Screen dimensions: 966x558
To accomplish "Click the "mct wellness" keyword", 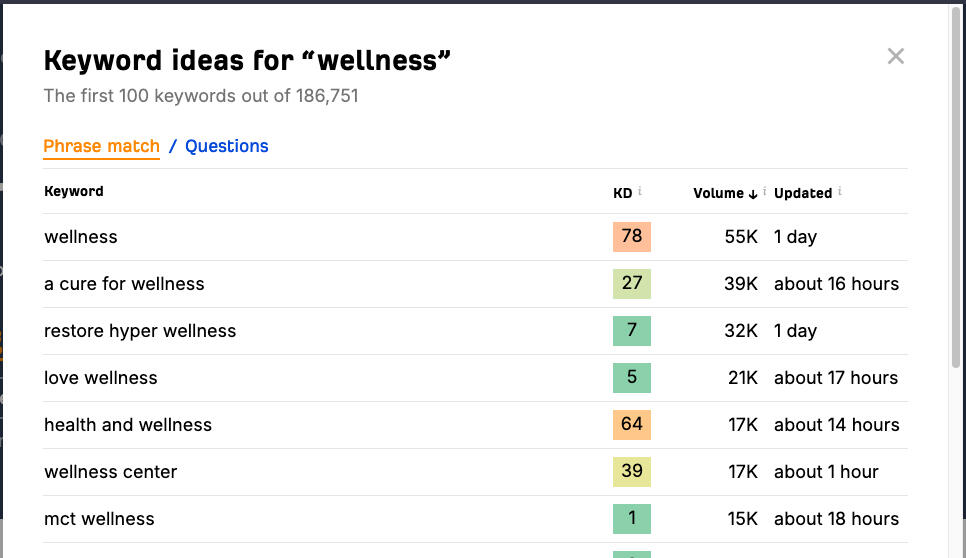I will coord(99,519).
